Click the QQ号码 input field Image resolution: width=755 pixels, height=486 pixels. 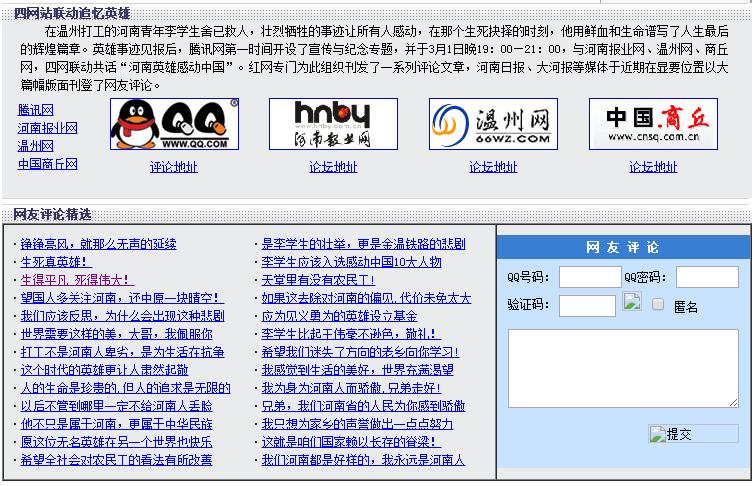pyautogui.click(x=589, y=277)
